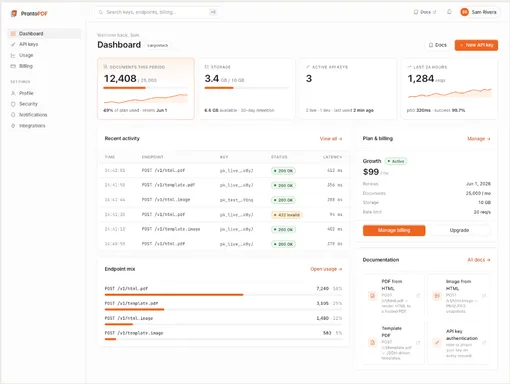Open Sam Rivera account menu
The image size is (510, 384).
[x=479, y=12]
